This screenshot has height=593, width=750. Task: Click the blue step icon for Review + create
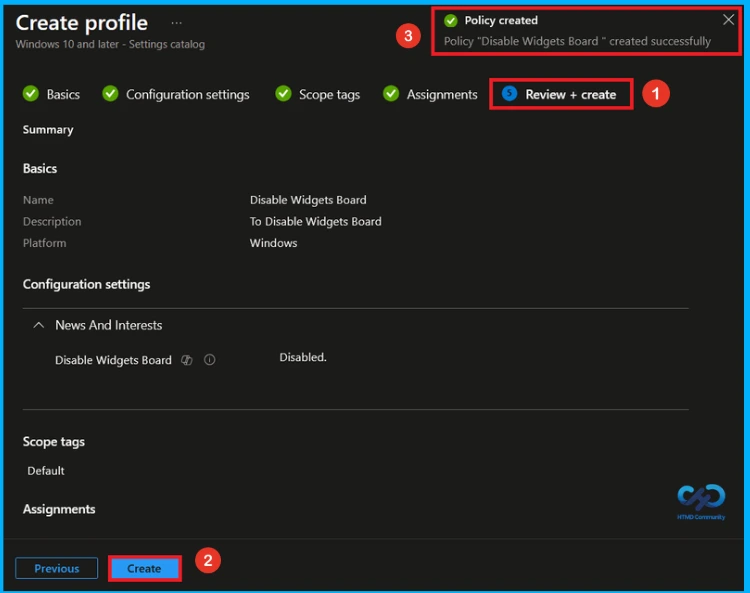tap(509, 93)
